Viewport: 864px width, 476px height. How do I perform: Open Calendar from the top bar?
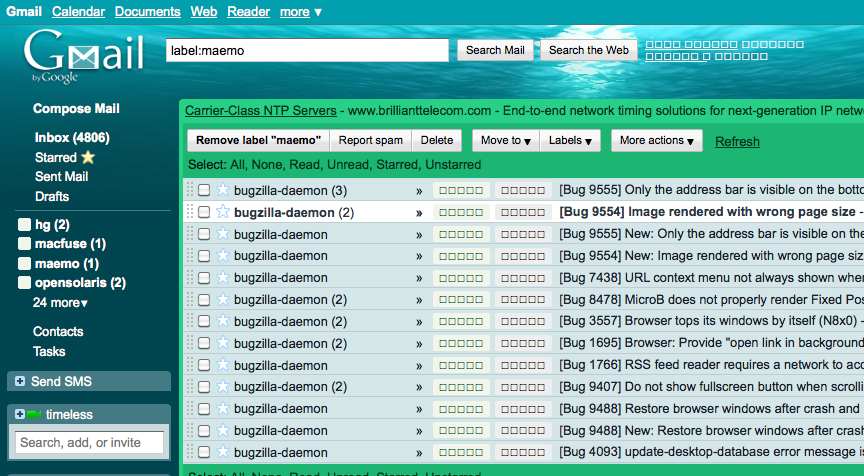78,12
